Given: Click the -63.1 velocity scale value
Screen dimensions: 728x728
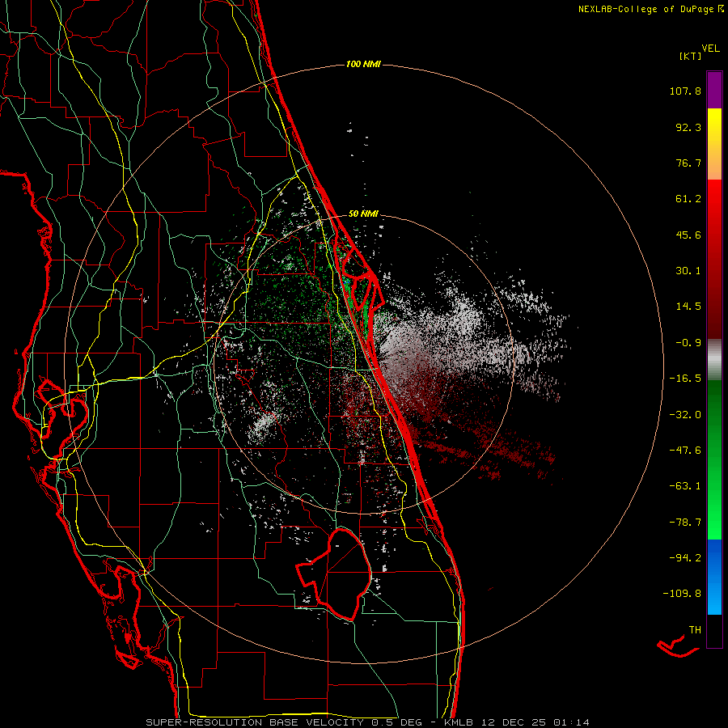Looking at the screenshot, I should click(685, 486).
